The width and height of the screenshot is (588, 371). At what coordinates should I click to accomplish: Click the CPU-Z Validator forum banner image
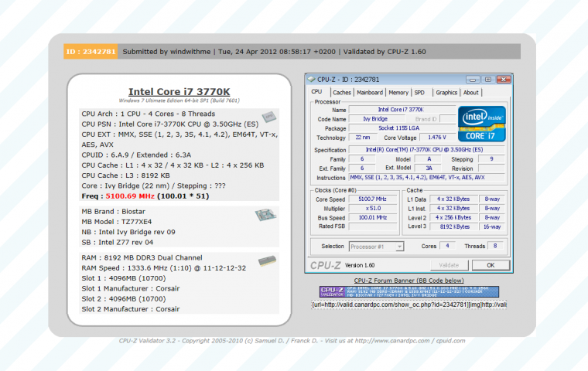coord(409,291)
